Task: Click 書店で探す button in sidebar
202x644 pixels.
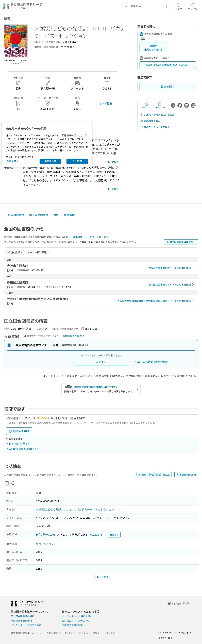Action: [x=167, y=87]
